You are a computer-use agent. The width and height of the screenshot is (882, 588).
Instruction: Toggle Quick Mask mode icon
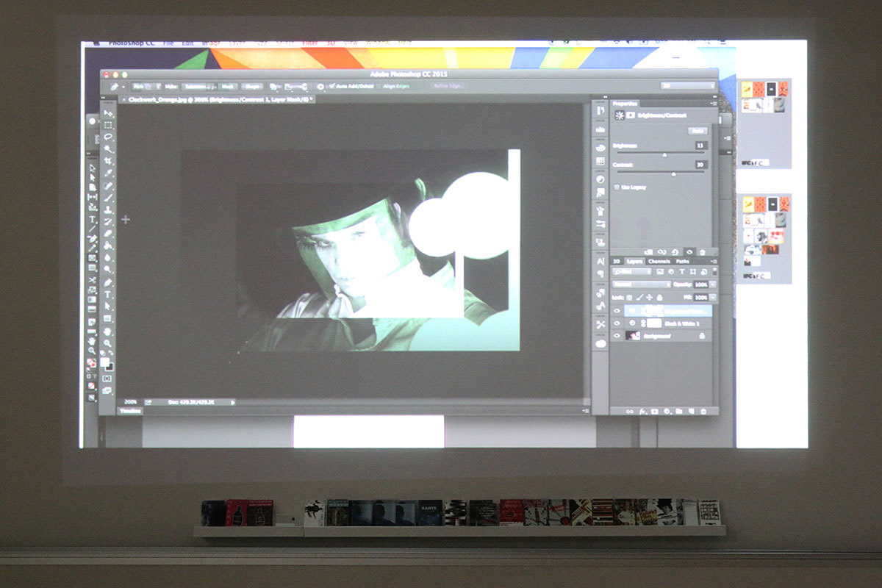point(108,379)
